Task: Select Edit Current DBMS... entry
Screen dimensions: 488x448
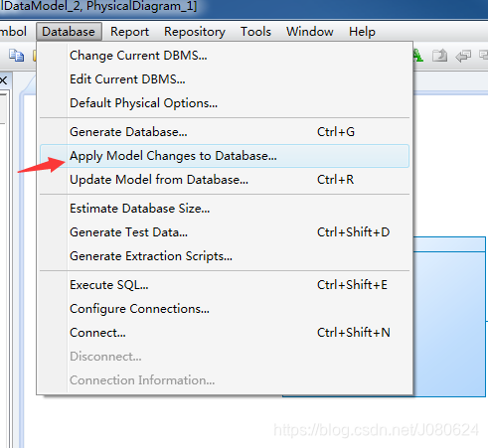Action: [x=225, y=79]
